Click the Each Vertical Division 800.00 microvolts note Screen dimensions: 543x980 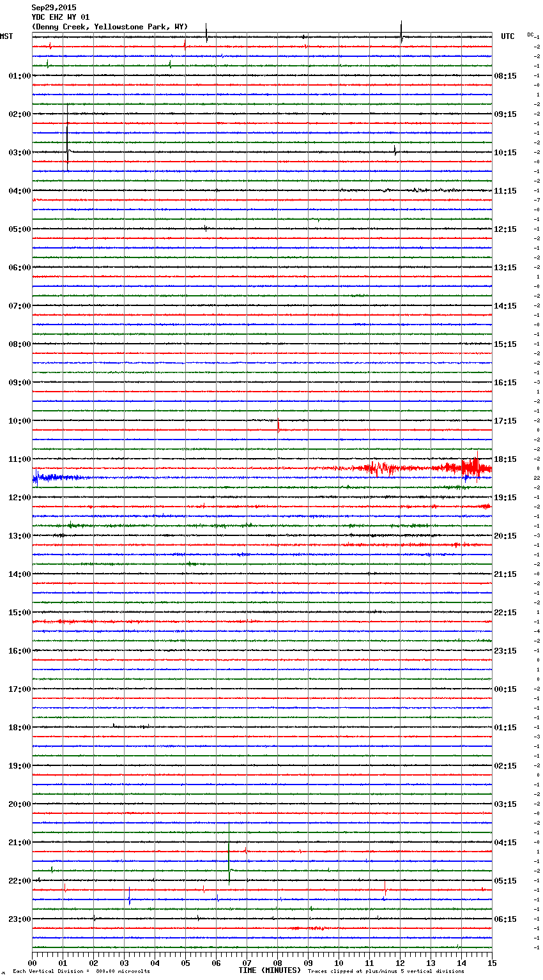click(81, 972)
